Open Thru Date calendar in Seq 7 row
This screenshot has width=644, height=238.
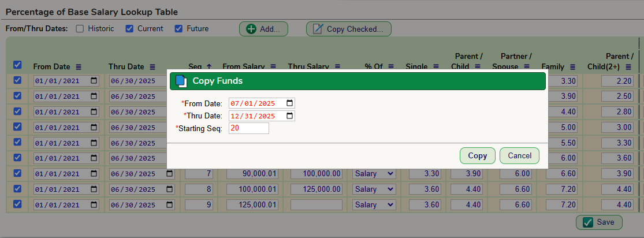170,174
